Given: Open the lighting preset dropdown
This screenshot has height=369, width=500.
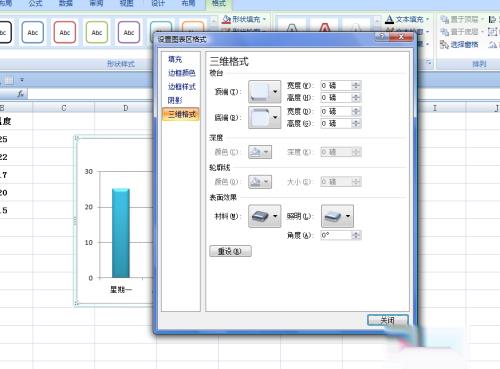Looking at the screenshot, I should coord(337,216).
